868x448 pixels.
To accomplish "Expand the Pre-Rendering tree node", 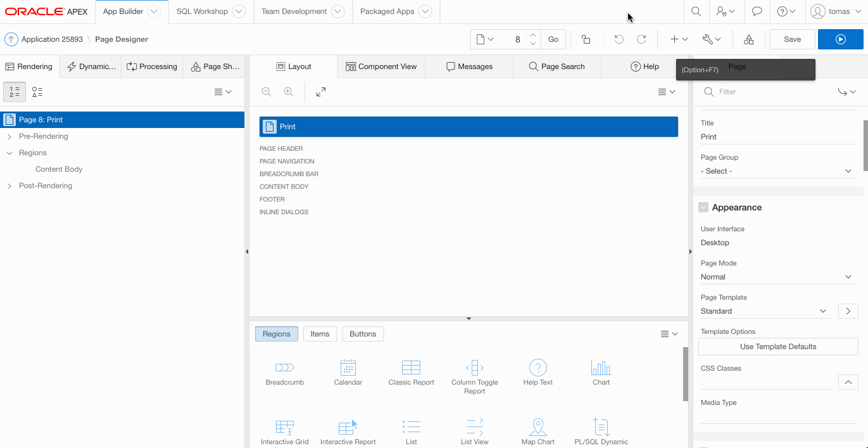I will pyautogui.click(x=9, y=136).
